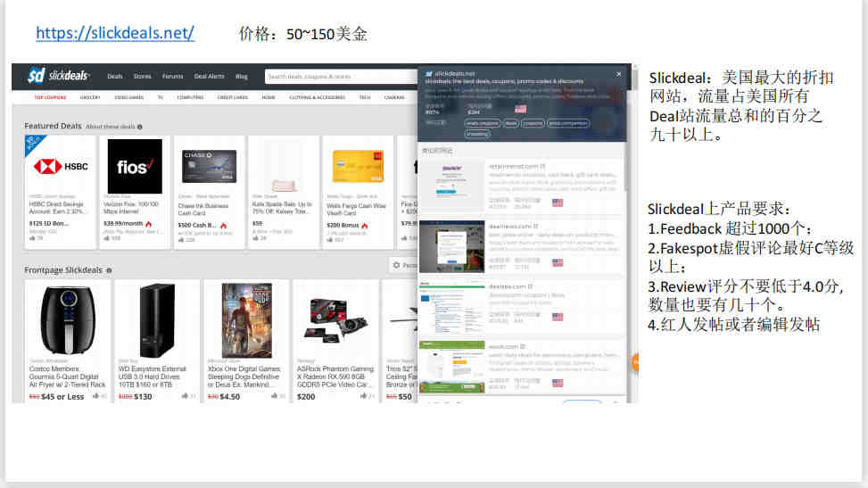This screenshot has width=868, height=488.
Task: Open the HSBC logo deal thumbnail
Action: coord(61,166)
